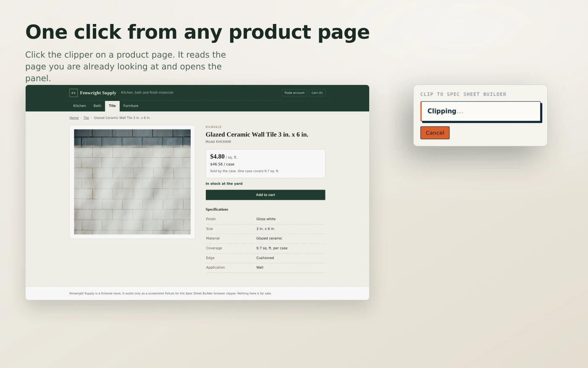588x368 pixels.
Task: Click the 3 in. x 6 in. size value
Action: coord(265,229)
